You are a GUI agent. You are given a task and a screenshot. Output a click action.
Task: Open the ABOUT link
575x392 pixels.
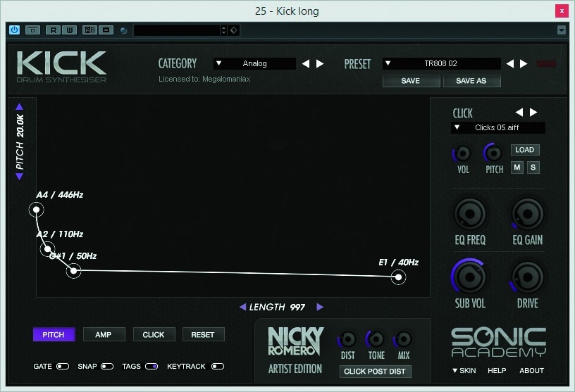[532, 370]
